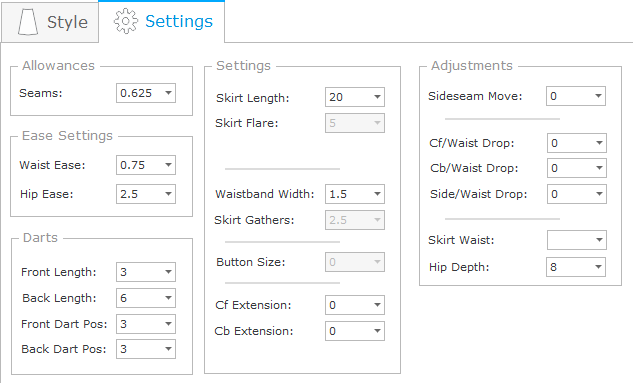This screenshot has width=633, height=383.
Task: Click the Cf/Waist Drop label
Action: [x=472, y=143]
